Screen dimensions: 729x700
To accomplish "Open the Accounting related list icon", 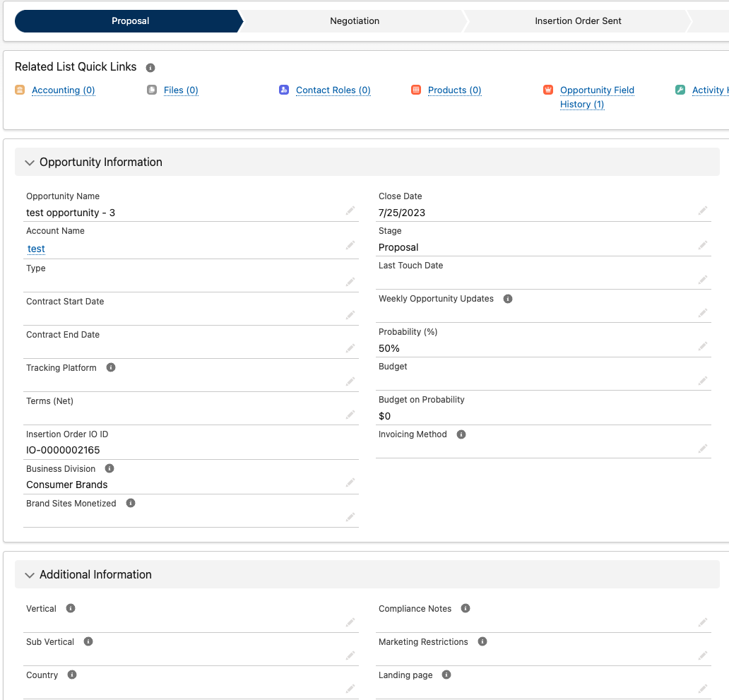I will tap(20, 90).
